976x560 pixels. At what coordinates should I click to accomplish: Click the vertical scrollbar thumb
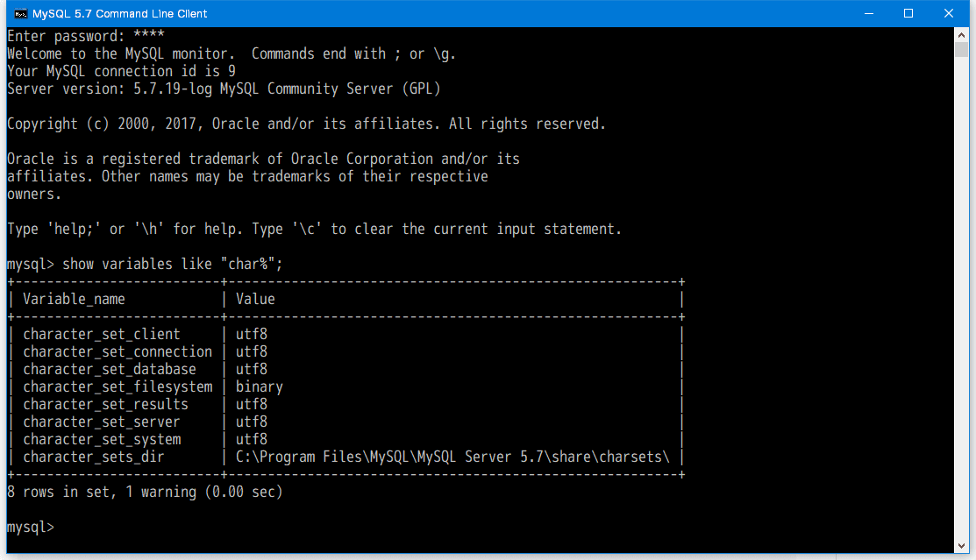pyautogui.click(x=960, y=49)
